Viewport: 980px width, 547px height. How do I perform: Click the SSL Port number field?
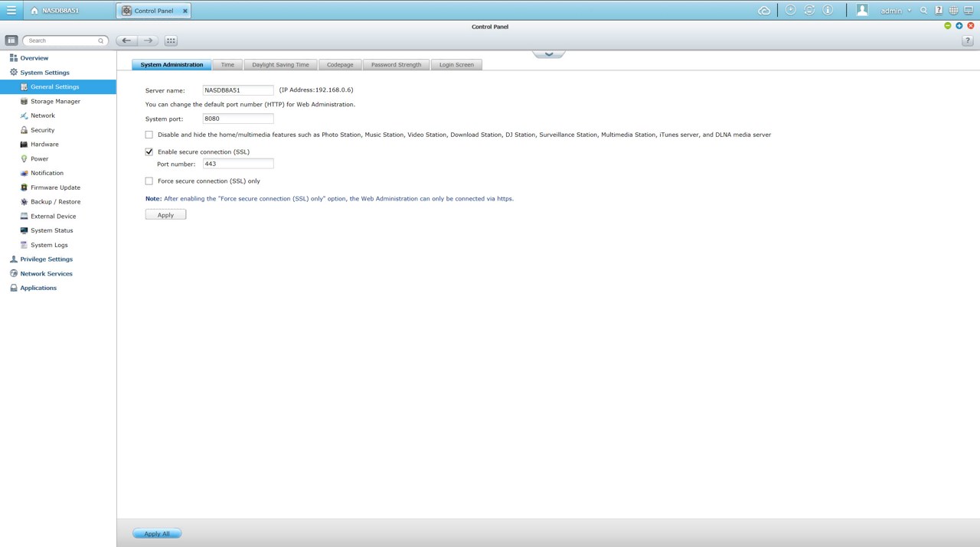pyautogui.click(x=238, y=164)
